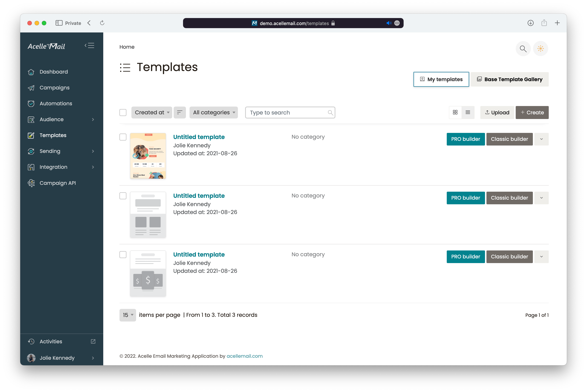This screenshot has height=392, width=587.
Task: Click the Activities history clock icon
Action: pos(31,342)
